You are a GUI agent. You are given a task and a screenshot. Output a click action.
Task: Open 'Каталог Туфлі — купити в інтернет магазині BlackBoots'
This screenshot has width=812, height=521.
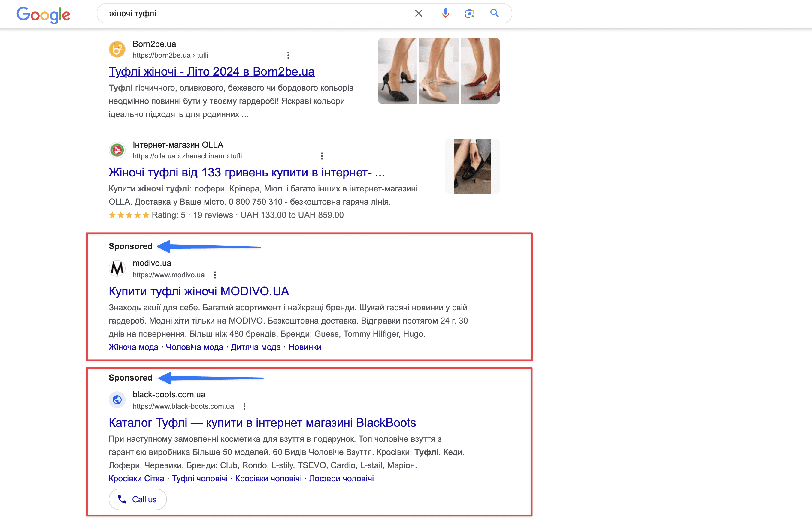point(262,423)
